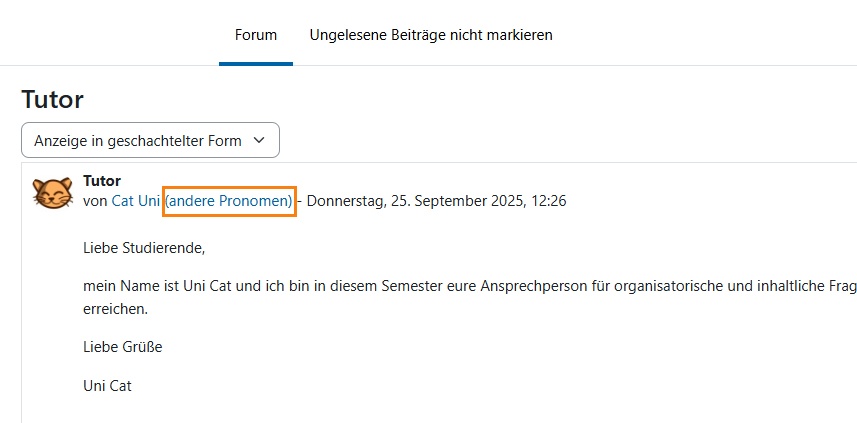Click the Liebe Grüße closing line
Screen dimensions: 857x423
(x=123, y=347)
